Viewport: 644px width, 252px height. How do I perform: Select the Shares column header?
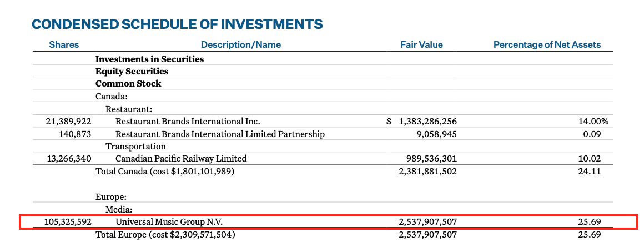64,44
